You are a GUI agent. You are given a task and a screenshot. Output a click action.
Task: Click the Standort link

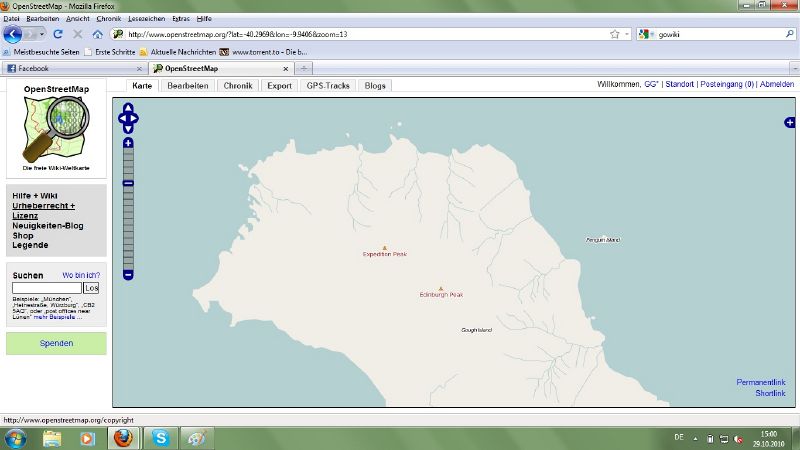680,84
